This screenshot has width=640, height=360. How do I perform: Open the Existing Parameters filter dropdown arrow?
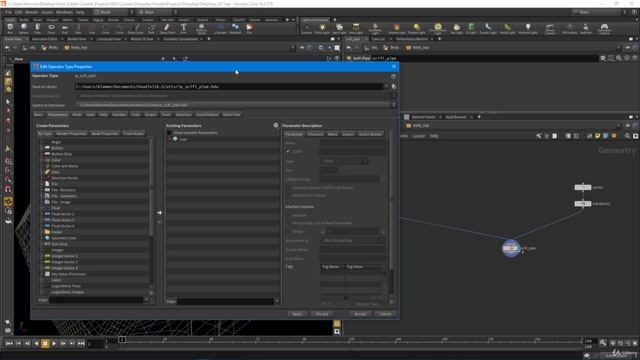pyautogui.click(x=277, y=302)
